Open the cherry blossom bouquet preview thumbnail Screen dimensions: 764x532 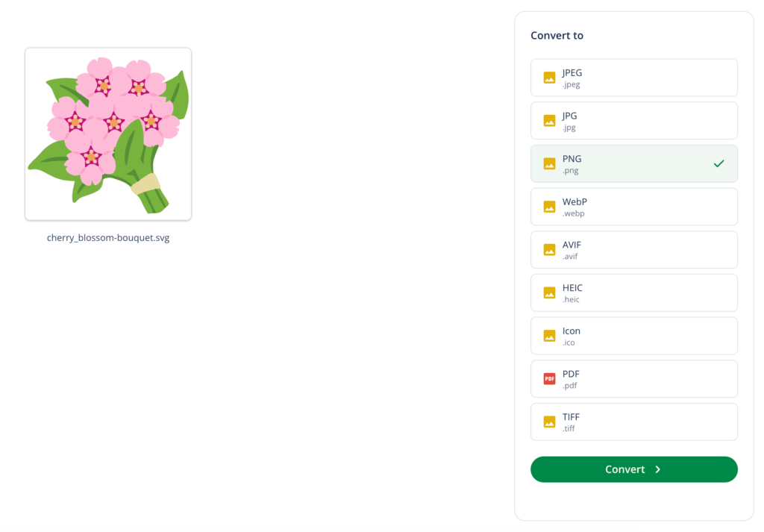pos(107,134)
